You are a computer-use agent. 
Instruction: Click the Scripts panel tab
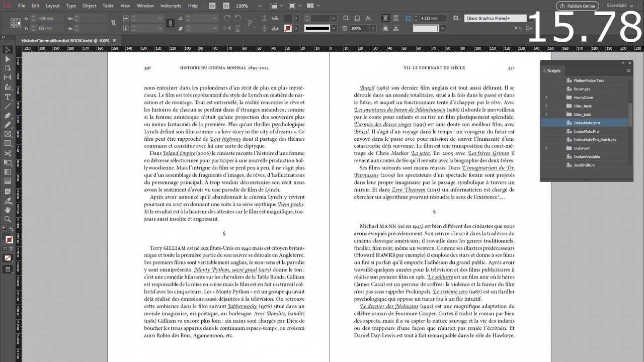552,71
